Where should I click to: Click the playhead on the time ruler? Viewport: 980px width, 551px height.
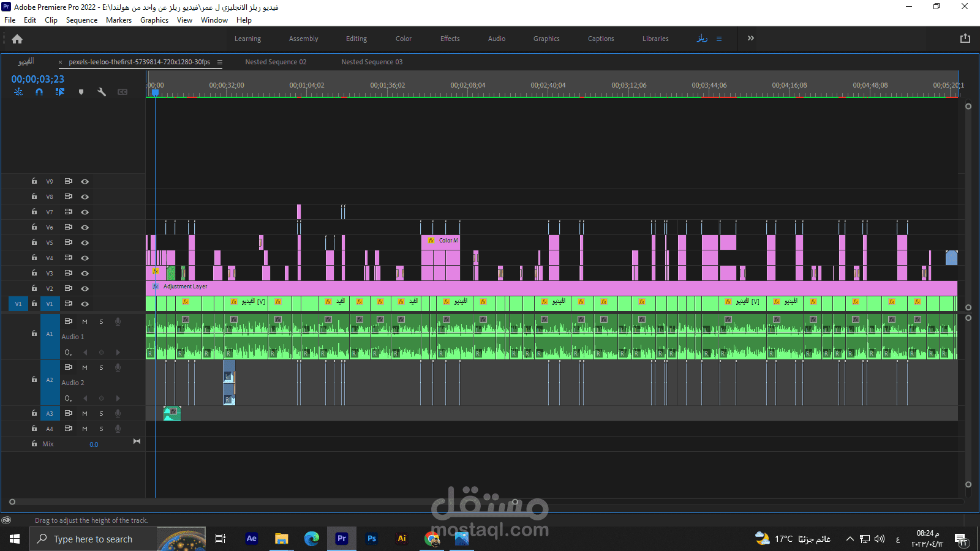coord(155,92)
